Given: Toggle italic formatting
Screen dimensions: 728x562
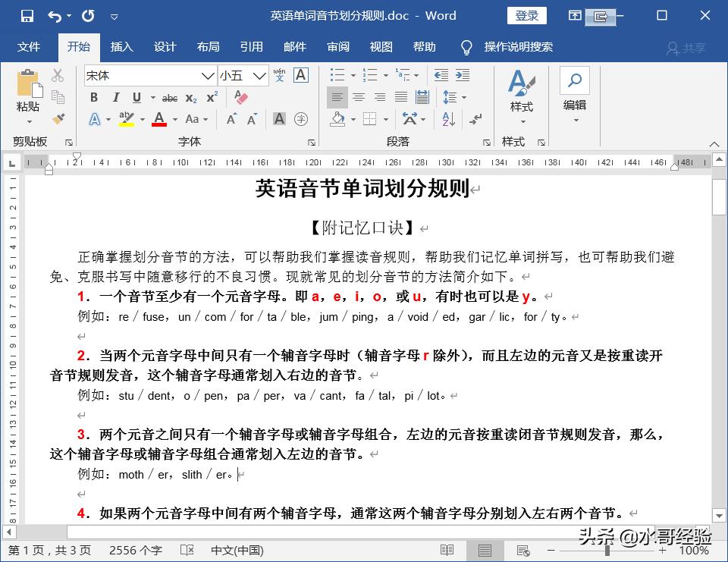Looking at the screenshot, I should (116, 97).
